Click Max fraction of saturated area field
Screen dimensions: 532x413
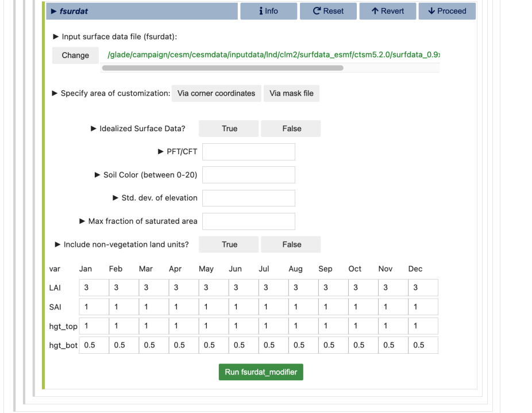pos(248,221)
